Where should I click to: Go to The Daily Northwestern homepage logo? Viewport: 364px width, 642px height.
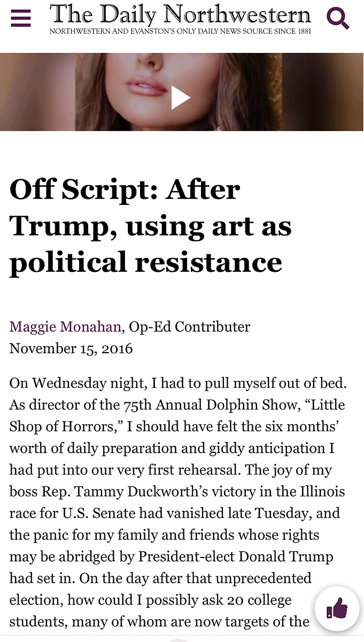[180, 14]
